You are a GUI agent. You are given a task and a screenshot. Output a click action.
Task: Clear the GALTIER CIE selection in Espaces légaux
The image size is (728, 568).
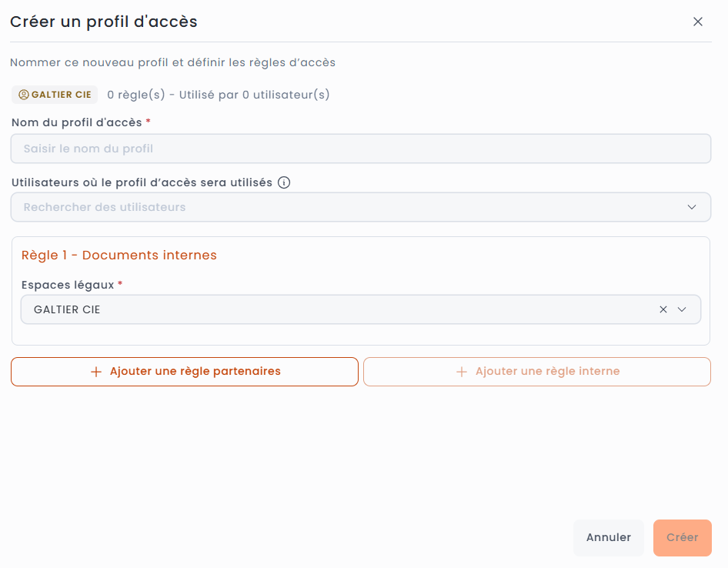(663, 309)
